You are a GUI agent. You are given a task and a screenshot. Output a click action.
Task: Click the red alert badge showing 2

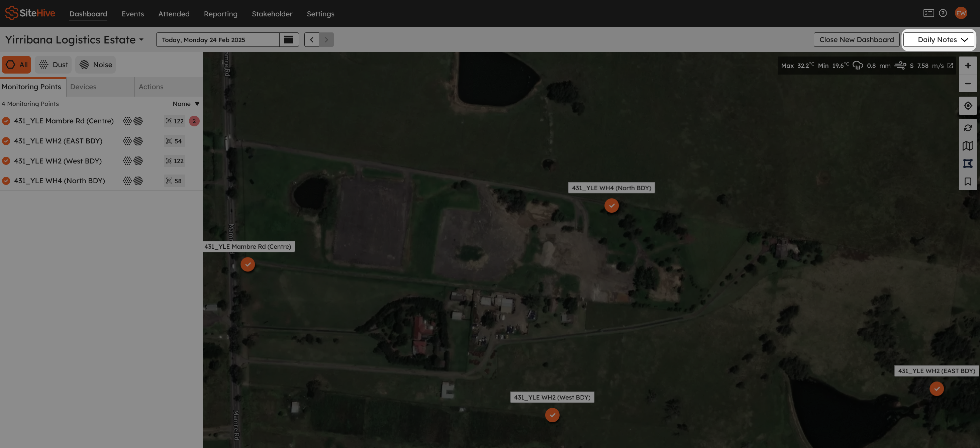click(194, 121)
